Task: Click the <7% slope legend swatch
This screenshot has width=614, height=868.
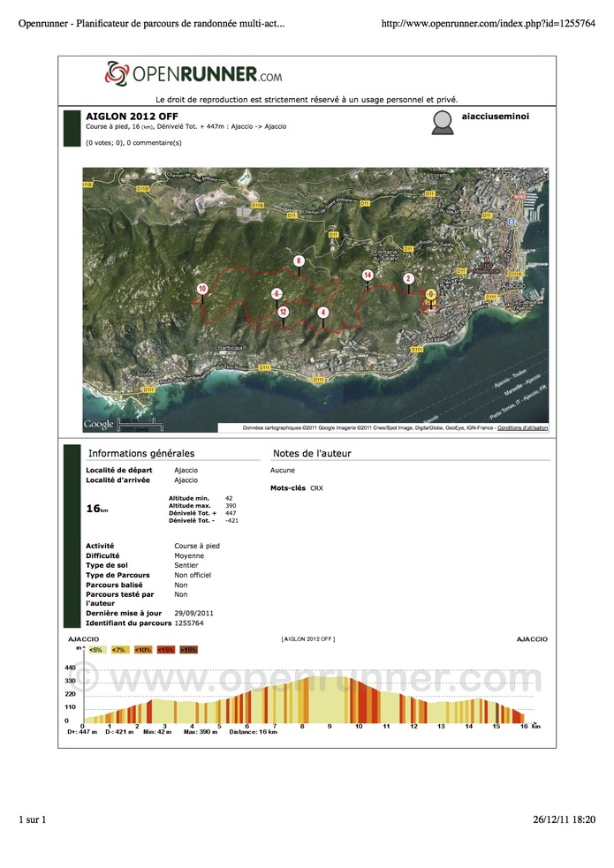Action: (x=119, y=650)
